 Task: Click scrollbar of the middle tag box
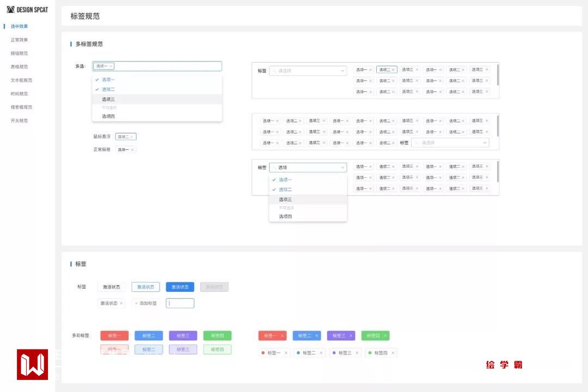click(x=498, y=126)
